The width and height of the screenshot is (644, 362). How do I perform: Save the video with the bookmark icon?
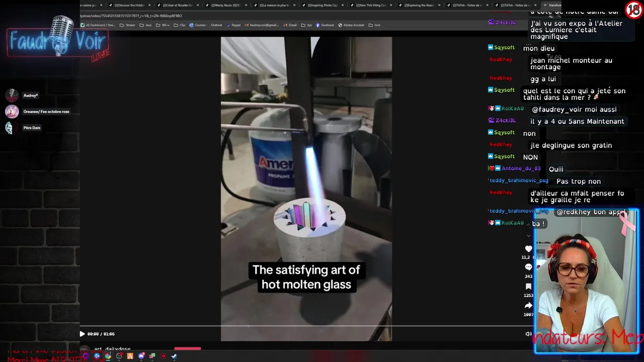(x=528, y=286)
